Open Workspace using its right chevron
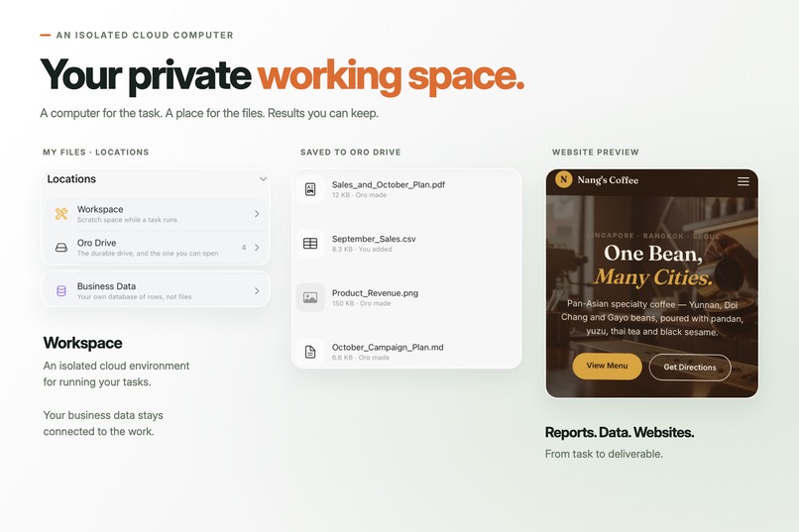Viewport: 799px width, 532px height. 257,214
